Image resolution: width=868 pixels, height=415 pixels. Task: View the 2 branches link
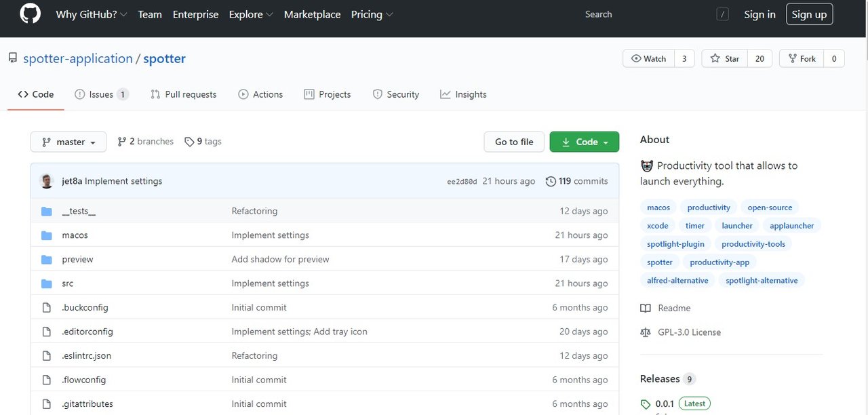[145, 141]
